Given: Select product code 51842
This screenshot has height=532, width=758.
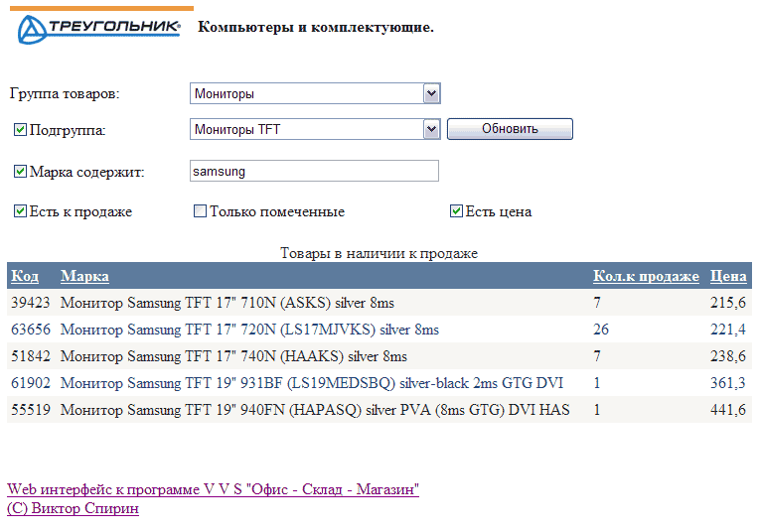Looking at the screenshot, I should (31, 356).
